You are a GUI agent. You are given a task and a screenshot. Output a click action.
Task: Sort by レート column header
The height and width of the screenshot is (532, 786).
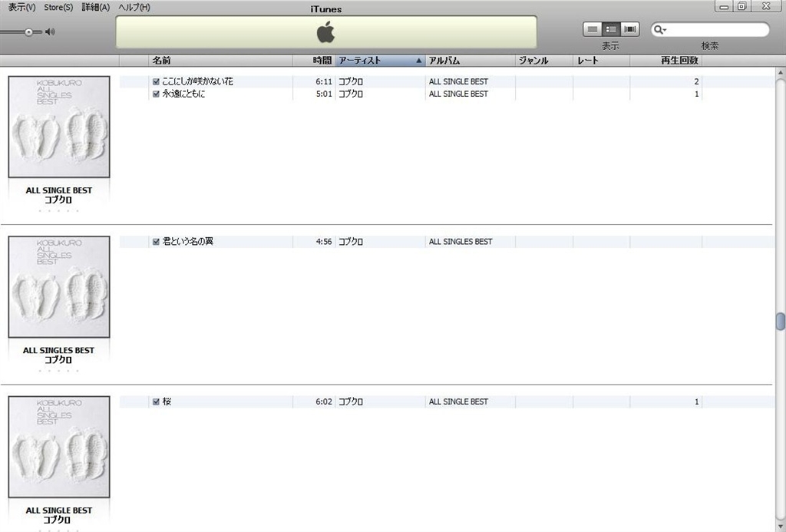click(x=601, y=61)
